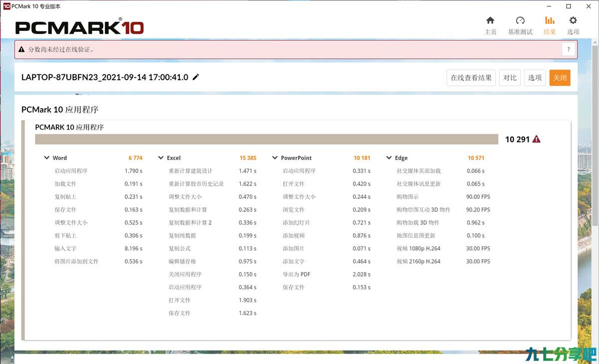Image resolution: width=599 pixels, height=364 pixels.
Task: Collapse the Excel results group
Action: coord(161,158)
